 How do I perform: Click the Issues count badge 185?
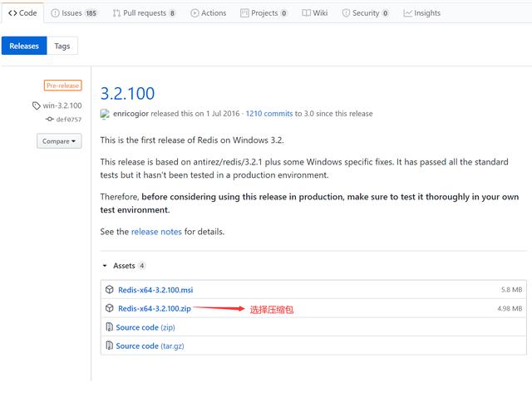pos(91,13)
